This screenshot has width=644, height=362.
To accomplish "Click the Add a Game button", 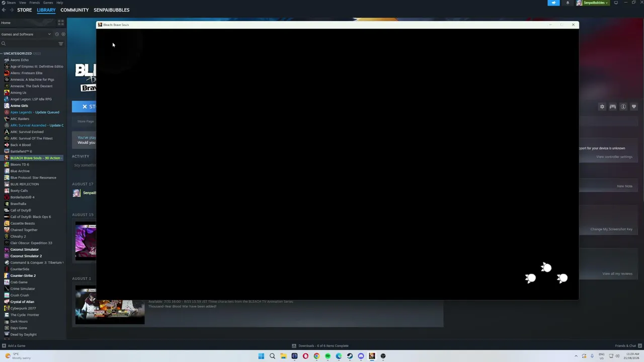I will [x=14, y=346].
